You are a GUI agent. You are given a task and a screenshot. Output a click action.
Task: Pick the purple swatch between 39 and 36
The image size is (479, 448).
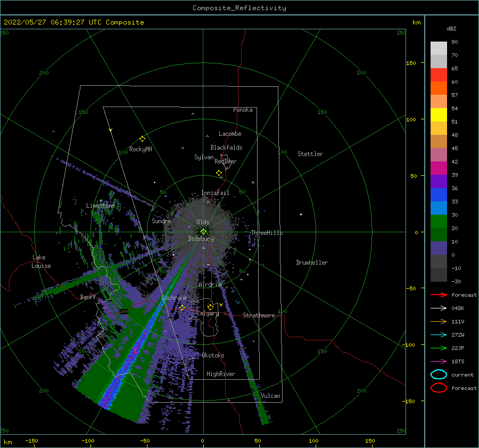click(439, 181)
